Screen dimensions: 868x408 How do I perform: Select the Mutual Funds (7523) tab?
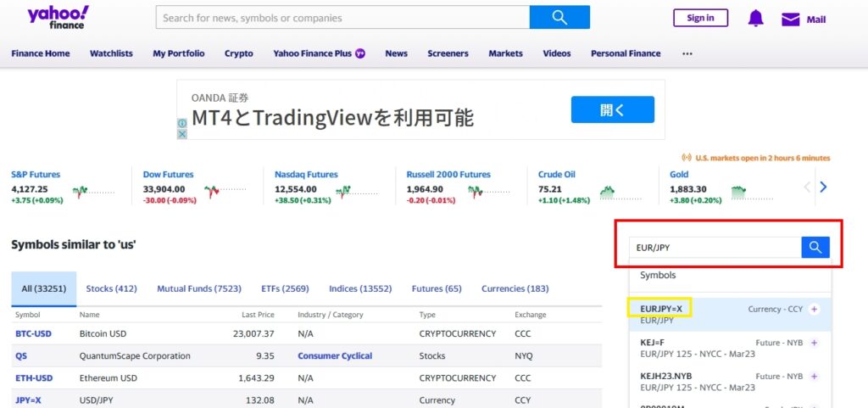[199, 289]
